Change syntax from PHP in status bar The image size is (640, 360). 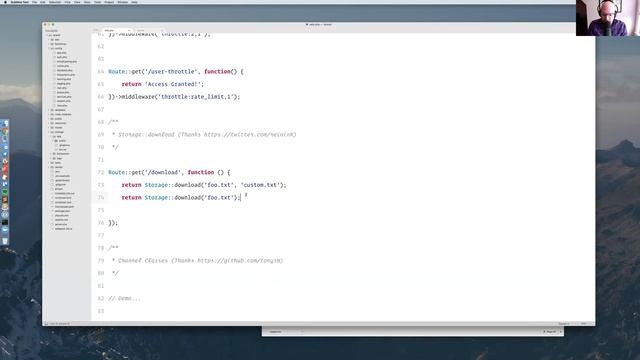[x=584, y=324]
